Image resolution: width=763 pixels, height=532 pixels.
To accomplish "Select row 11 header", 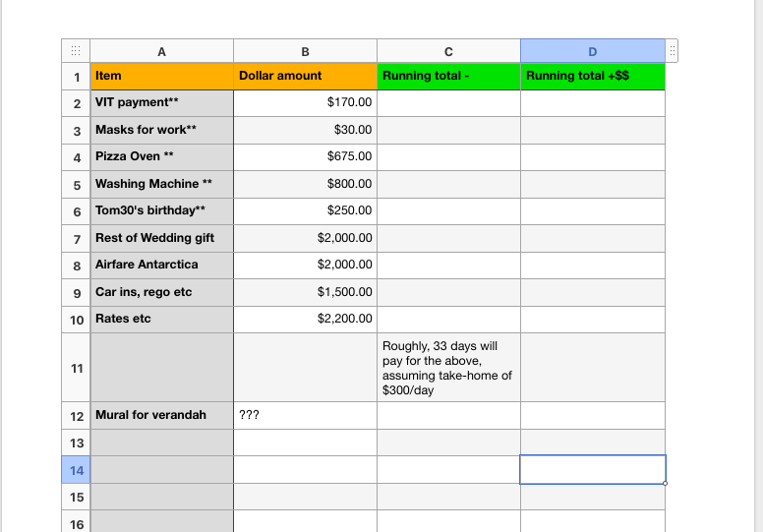I will [x=76, y=368].
